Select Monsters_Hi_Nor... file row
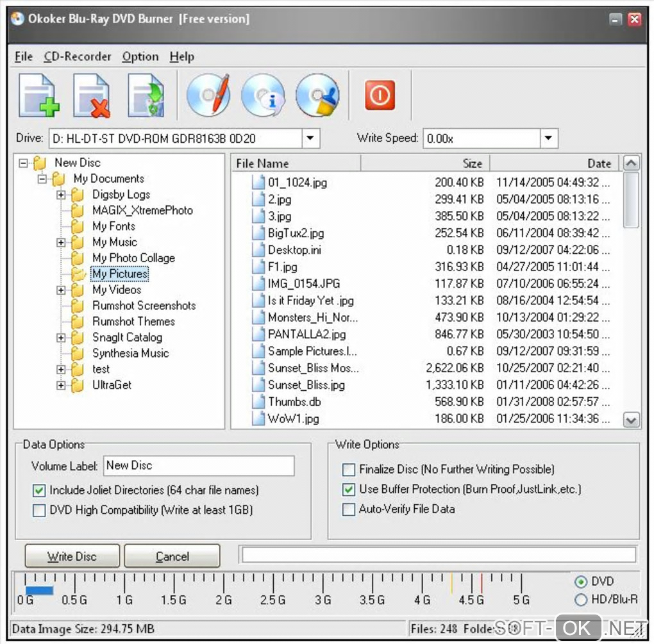654x644 pixels. (x=430, y=317)
